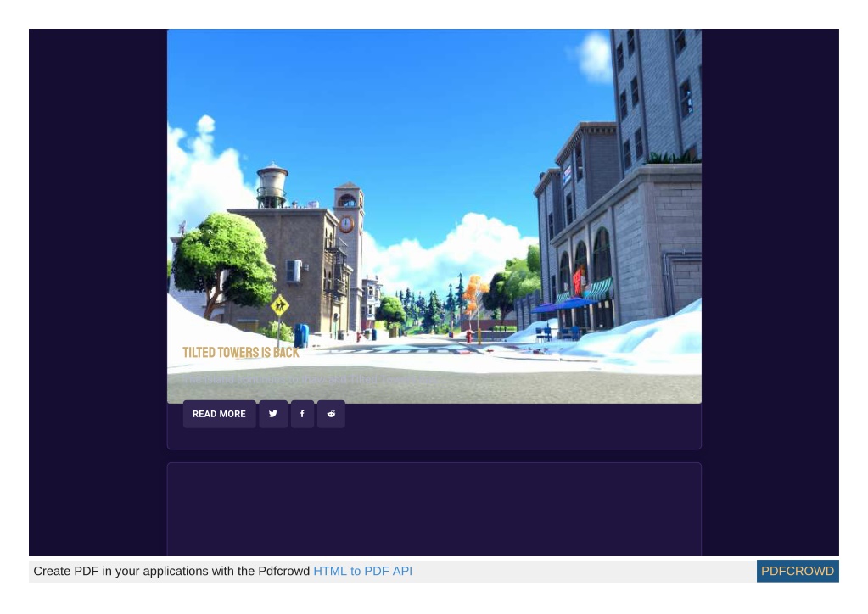Share the article on Twitter
This screenshot has width=868, height=614.
click(x=273, y=414)
